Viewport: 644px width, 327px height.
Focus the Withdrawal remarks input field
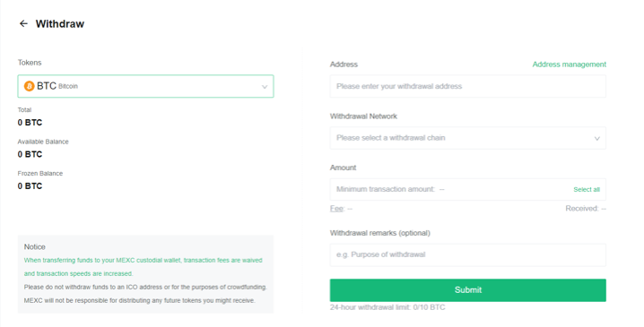point(468,254)
